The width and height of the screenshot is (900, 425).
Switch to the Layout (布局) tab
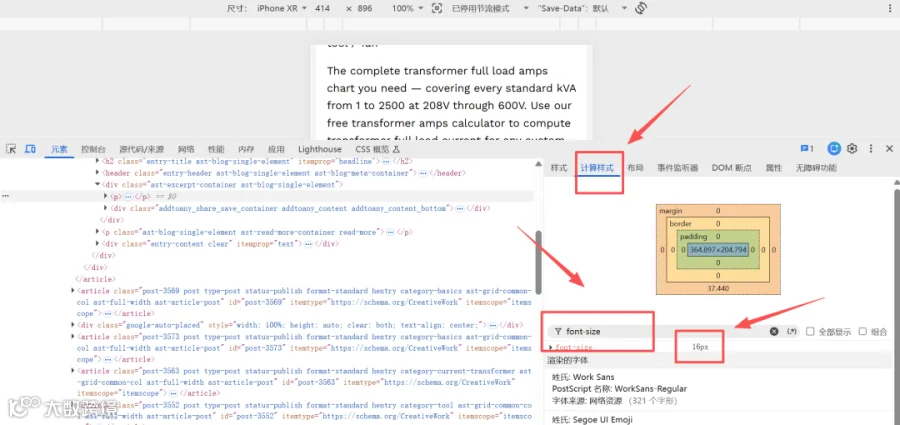click(635, 168)
